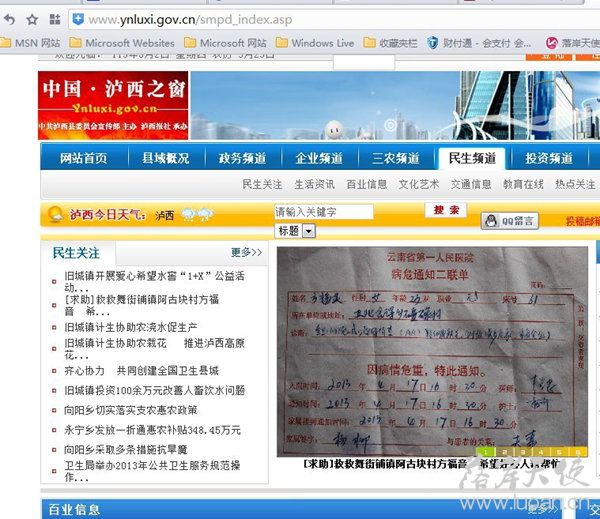Open the 收藏夹栏 bookmark folder
Screen dimensions: 600x519
[390, 42]
